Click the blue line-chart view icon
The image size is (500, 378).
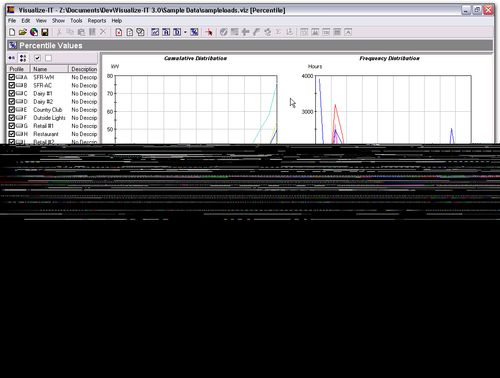(x=155, y=32)
